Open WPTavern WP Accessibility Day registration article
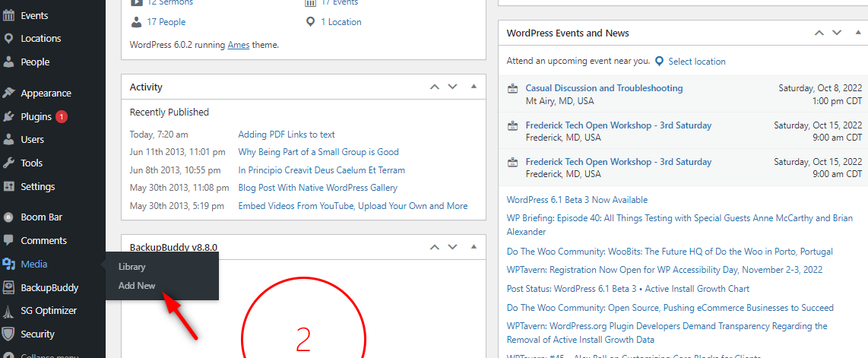 [664, 270]
